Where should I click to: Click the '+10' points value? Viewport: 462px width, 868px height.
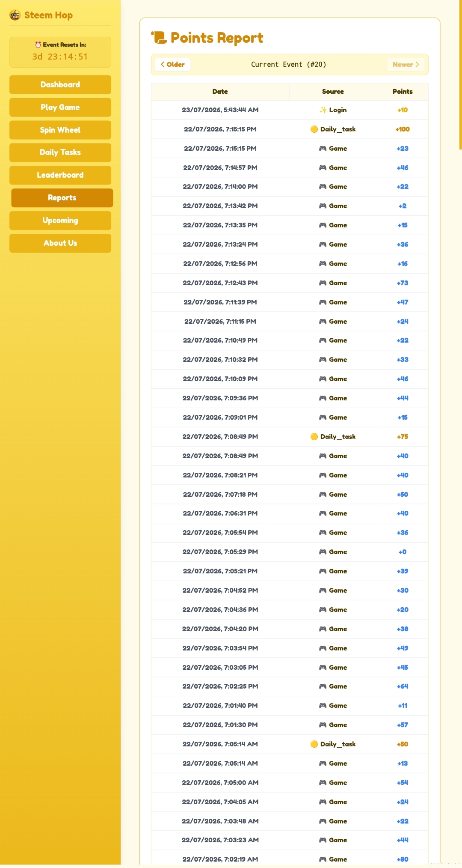point(403,110)
